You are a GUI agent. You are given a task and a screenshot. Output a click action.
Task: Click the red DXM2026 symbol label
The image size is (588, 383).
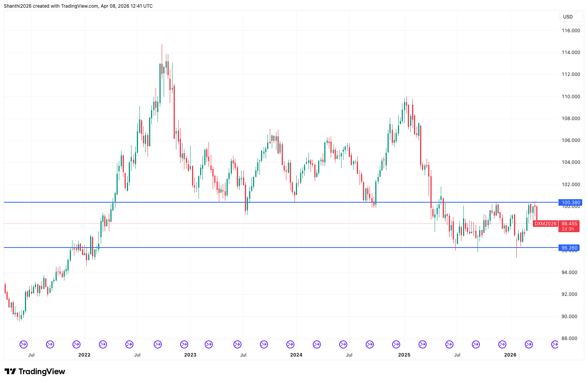pyautogui.click(x=545, y=224)
